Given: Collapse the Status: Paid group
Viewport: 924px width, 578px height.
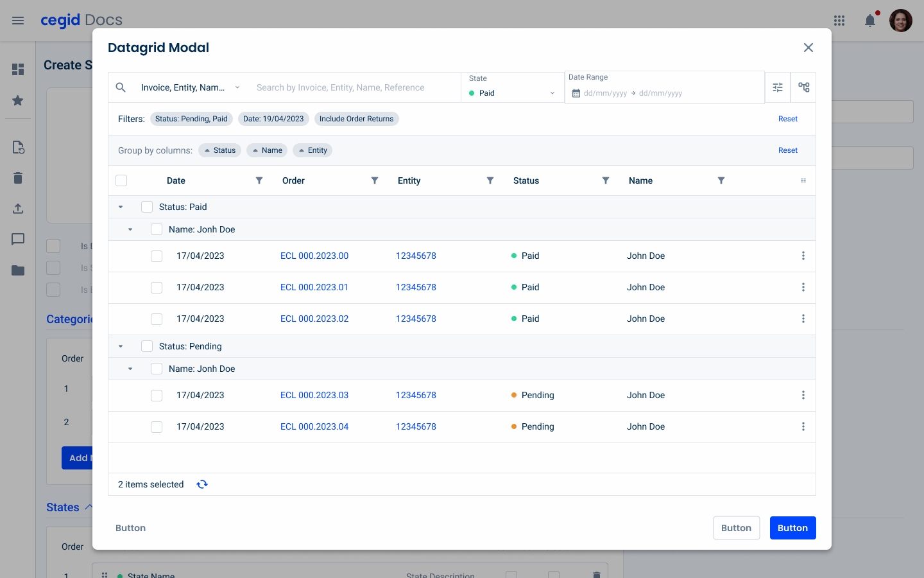Looking at the screenshot, I should click(121, 207).
